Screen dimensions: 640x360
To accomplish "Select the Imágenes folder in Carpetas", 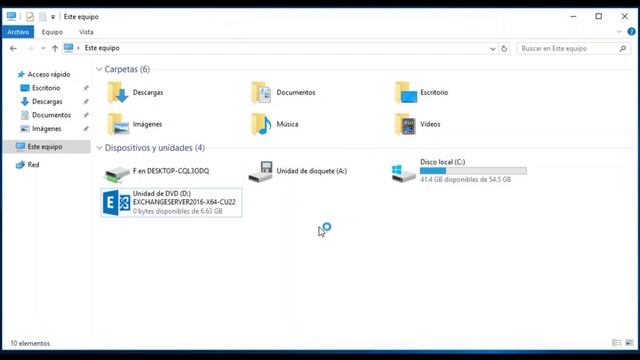I will point(135,124).
